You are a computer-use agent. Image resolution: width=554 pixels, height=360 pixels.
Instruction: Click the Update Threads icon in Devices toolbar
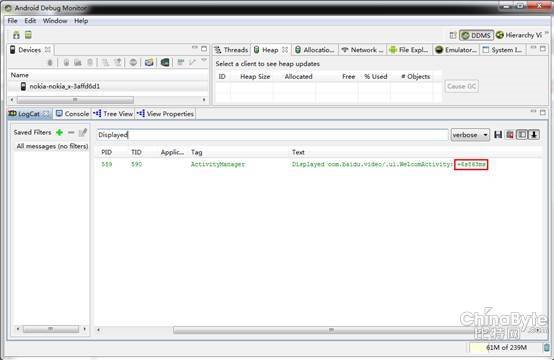click(x=105, y=63)
